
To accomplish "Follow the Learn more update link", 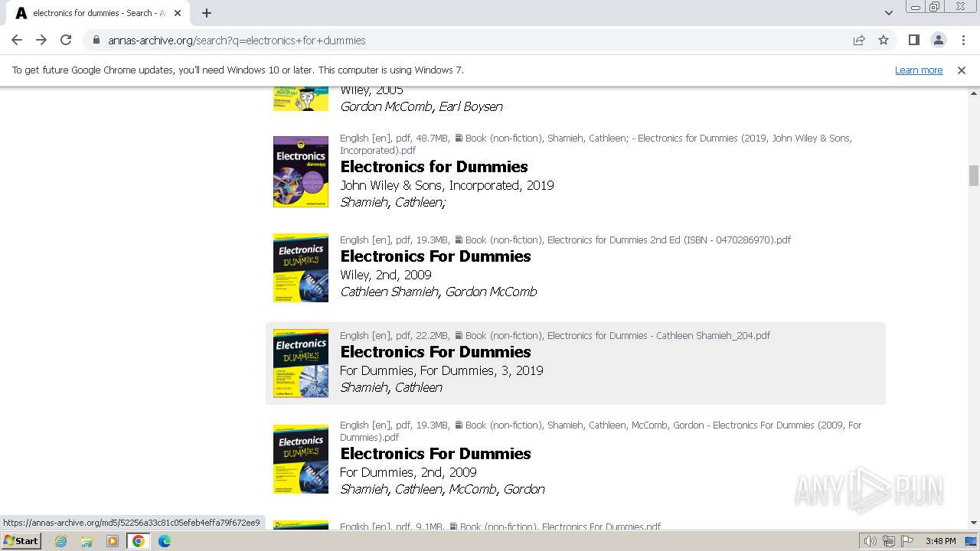I will pyautogui.click(x=919, y=70).
